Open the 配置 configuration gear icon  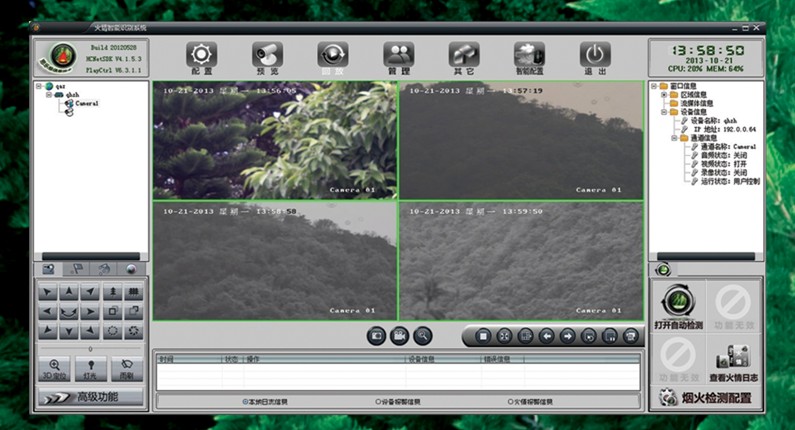point(201,56)
